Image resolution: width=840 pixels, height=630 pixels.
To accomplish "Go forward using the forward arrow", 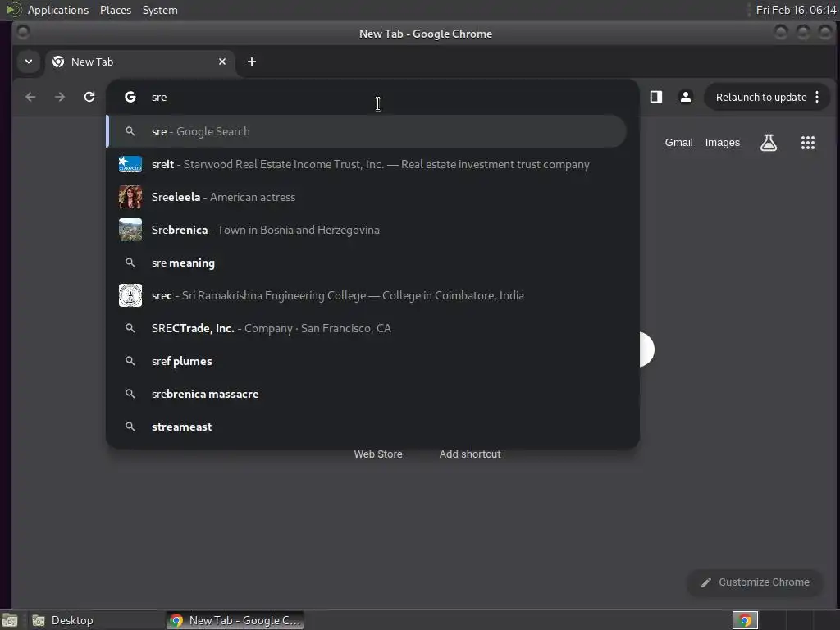I will 60,97.
